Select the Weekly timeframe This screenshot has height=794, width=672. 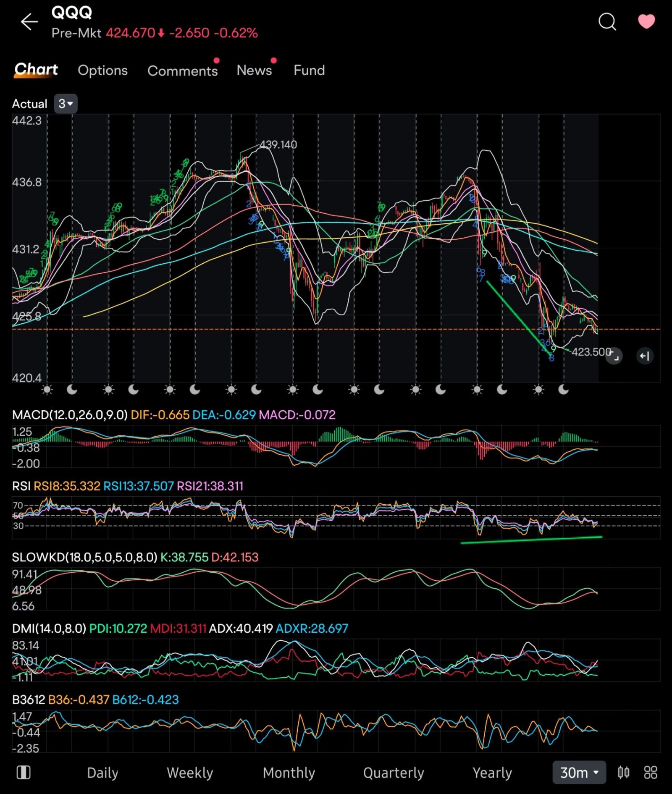point(190,773)
